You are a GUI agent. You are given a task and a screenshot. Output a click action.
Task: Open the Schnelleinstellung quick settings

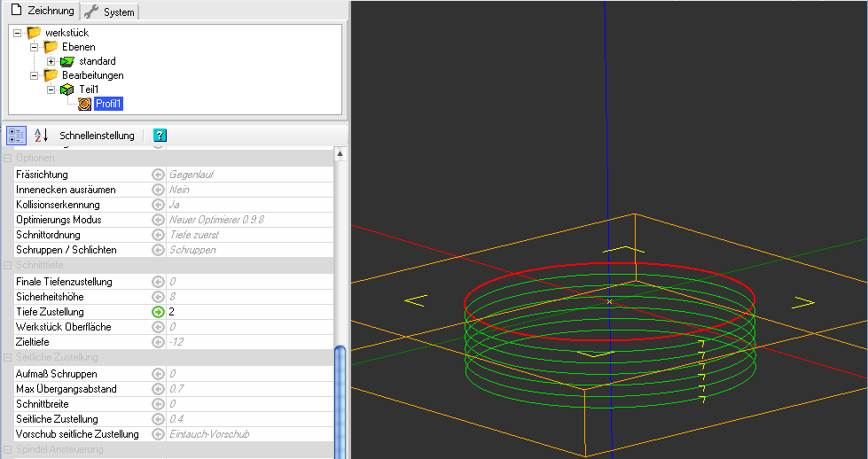tap(97, 136)
